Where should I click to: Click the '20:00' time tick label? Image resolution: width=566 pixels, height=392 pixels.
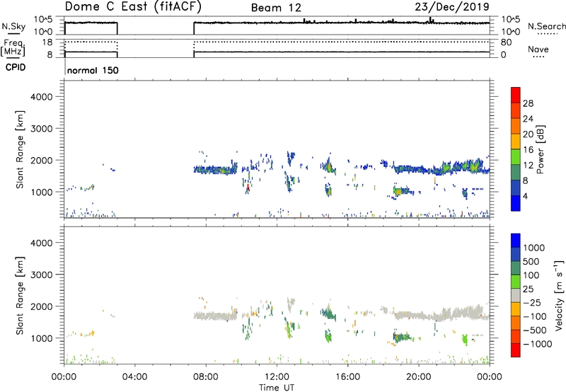pos(418,377)
